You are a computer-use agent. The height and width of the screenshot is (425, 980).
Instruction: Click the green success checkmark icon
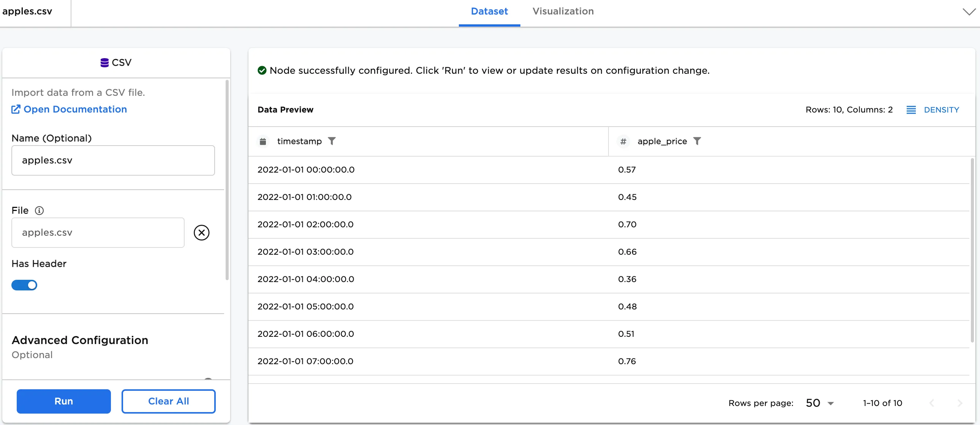(x=262, y=70)
